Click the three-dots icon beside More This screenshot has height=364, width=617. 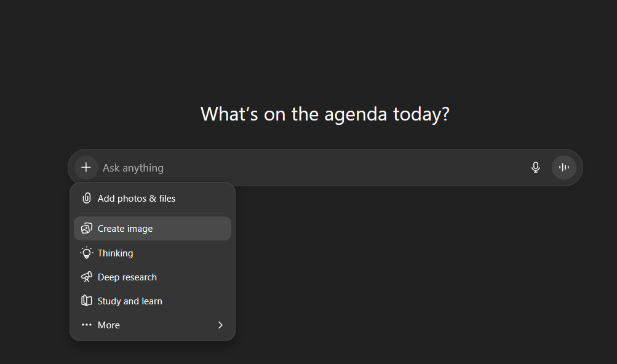(x=87, y=325)
